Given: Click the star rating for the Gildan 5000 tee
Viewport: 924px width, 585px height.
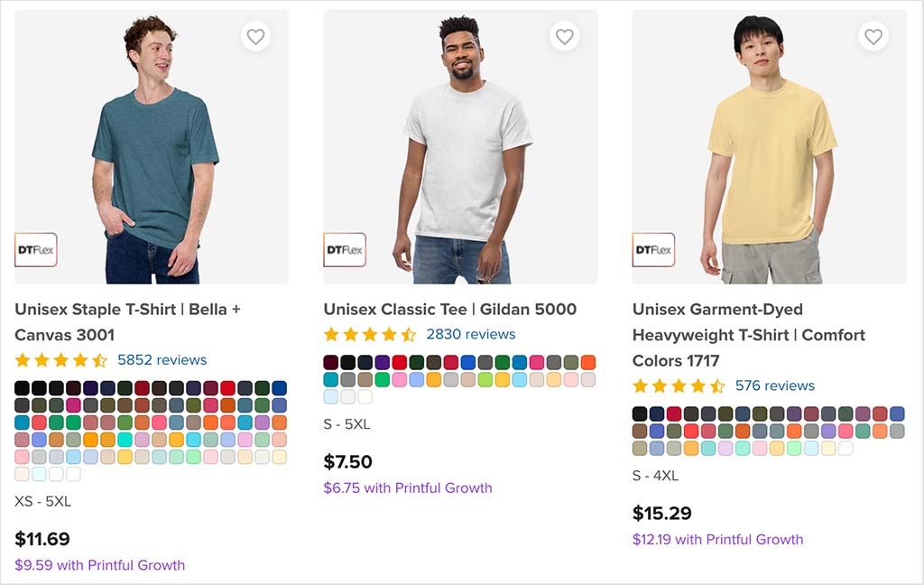Looking at the screenshot, I should point(367,334).
